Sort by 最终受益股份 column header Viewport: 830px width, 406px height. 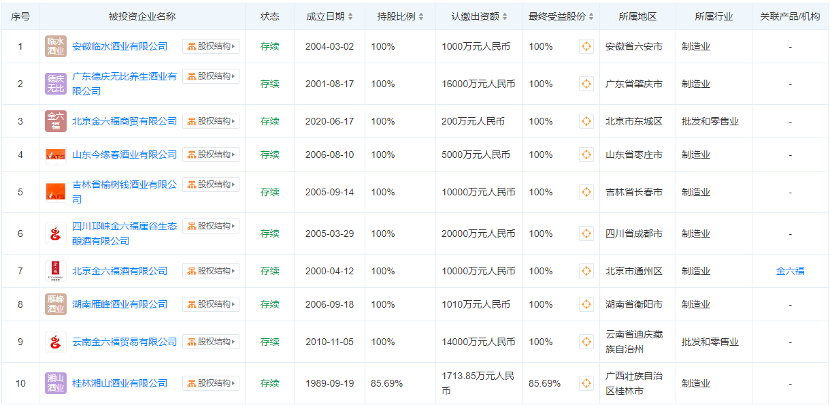coord(559,17)
